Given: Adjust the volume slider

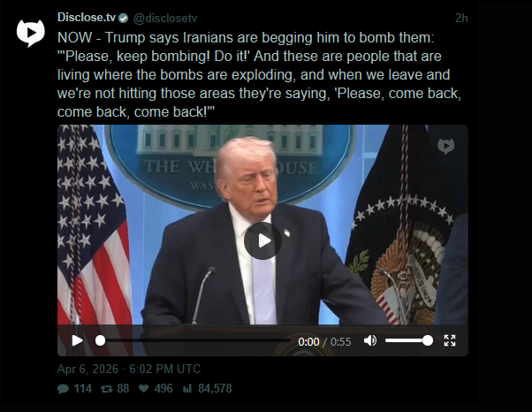Looking at the screenshot, I should tap(409, 340).
